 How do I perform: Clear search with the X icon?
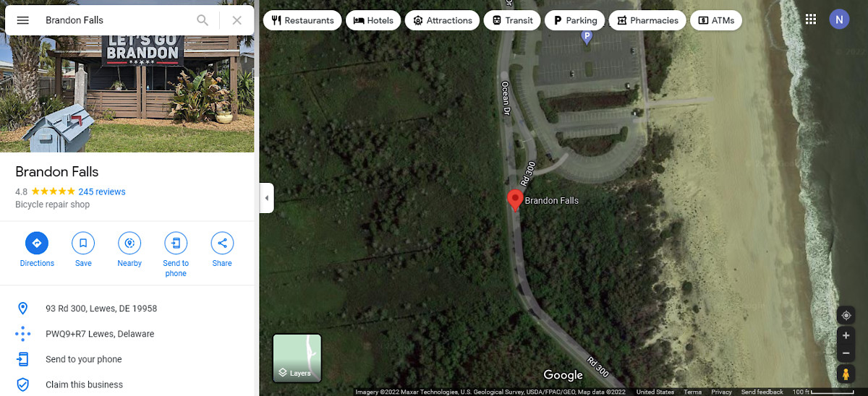click(237, 20)
